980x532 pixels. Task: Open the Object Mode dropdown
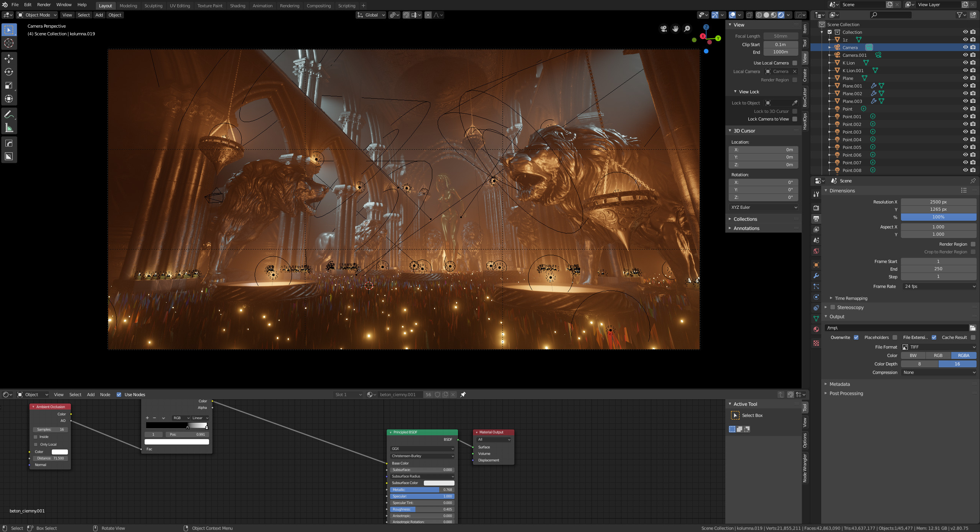point(37,15)
